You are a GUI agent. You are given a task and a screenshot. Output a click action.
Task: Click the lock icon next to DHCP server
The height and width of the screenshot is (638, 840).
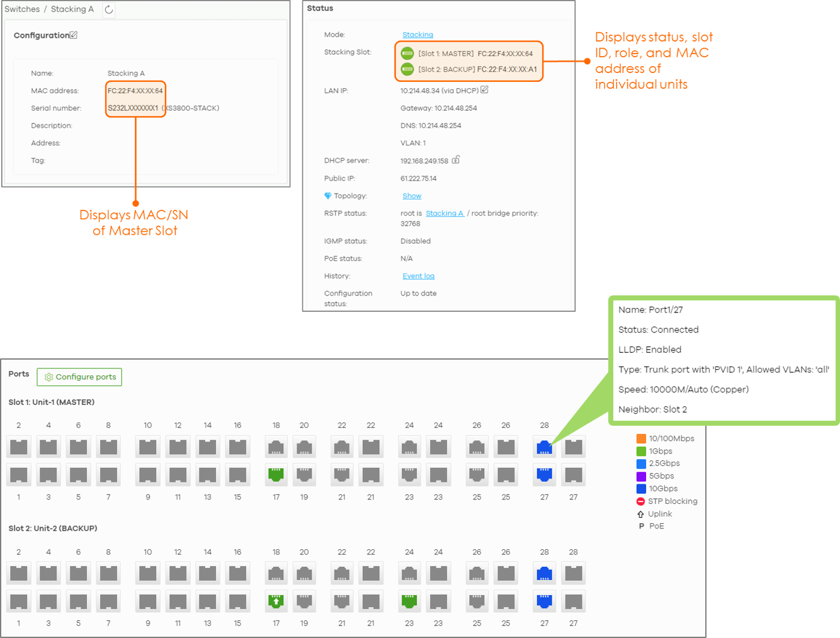click(x=456, y=160)
